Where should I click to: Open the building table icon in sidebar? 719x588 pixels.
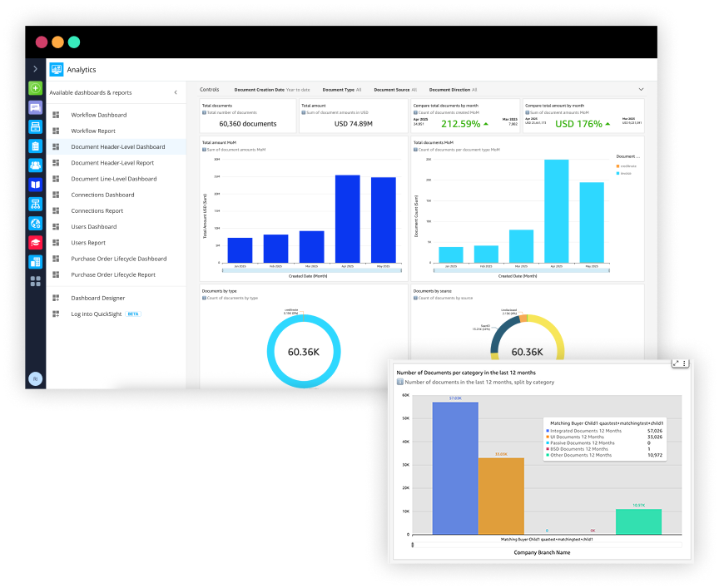(x=35, y=262)
